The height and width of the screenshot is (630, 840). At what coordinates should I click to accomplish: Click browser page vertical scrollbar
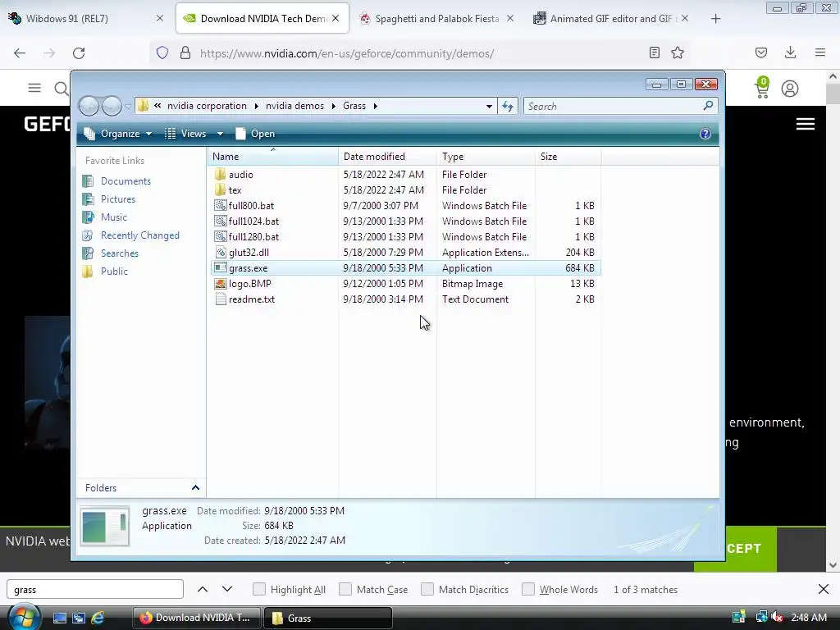(x=833, y=322)
